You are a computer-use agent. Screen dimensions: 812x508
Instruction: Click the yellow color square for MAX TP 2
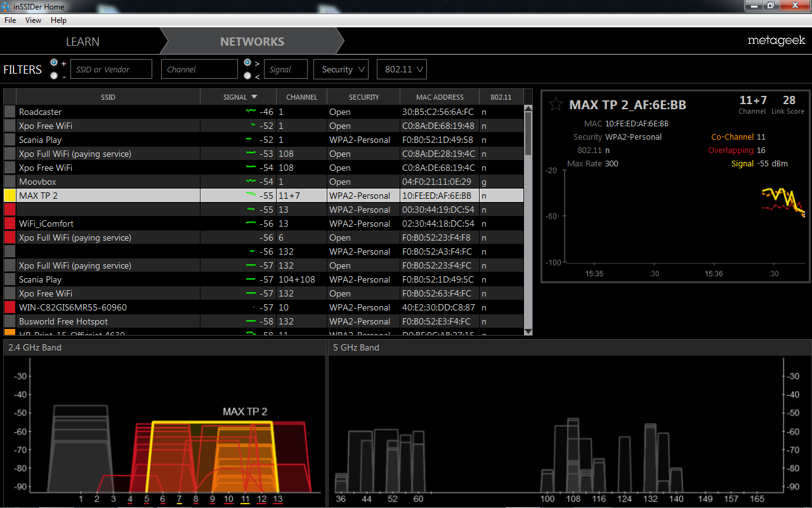pyautogui.click(x=10, y=196)
